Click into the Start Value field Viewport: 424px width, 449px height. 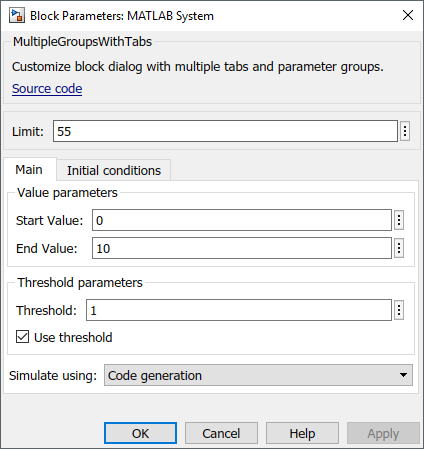pyautogui.click(x=242, y=220)
